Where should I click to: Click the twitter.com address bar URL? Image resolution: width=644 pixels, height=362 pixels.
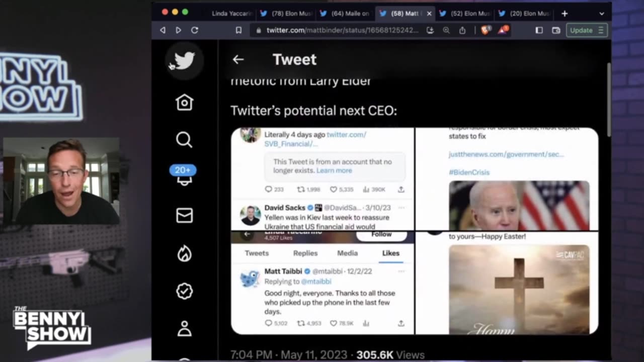[342, 30]
